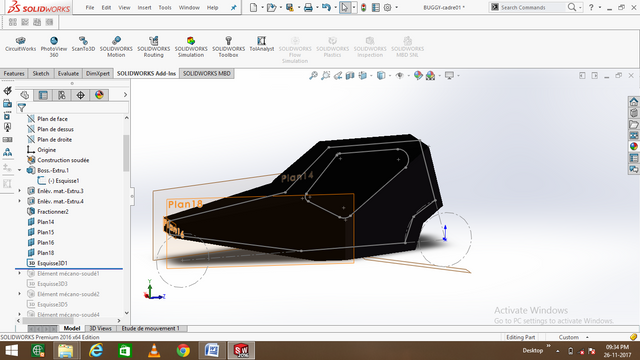Open the Appearances task pane icon
The image size is (640, 360).
pyautogui.click(x=633, y=146)
